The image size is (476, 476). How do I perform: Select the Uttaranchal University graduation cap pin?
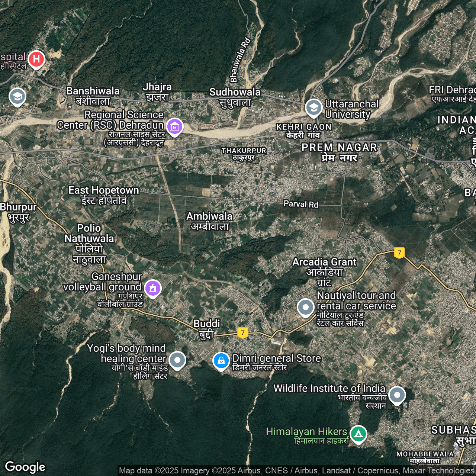(313, 107)
